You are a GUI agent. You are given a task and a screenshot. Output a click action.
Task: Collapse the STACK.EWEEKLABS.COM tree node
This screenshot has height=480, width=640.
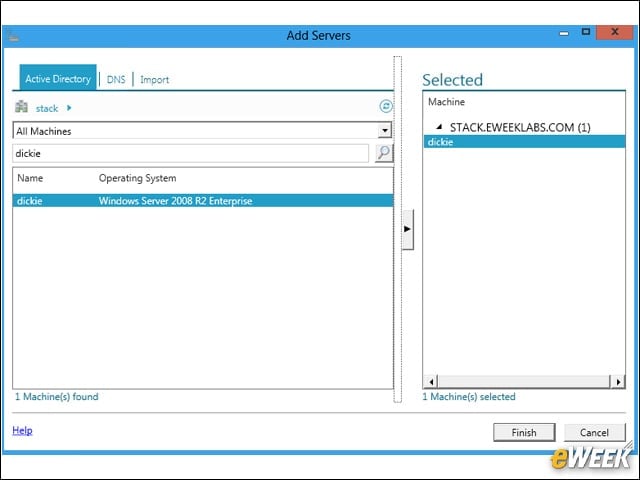click(439, 127)
